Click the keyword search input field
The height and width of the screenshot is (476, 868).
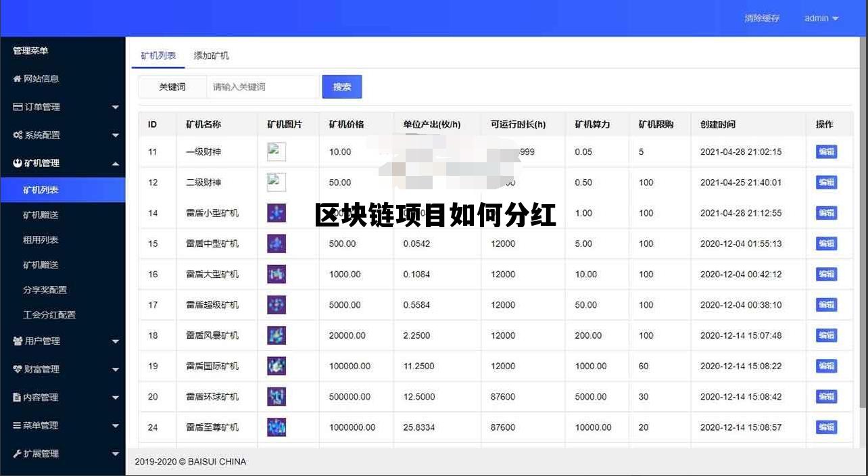click(x=262, y=87)
